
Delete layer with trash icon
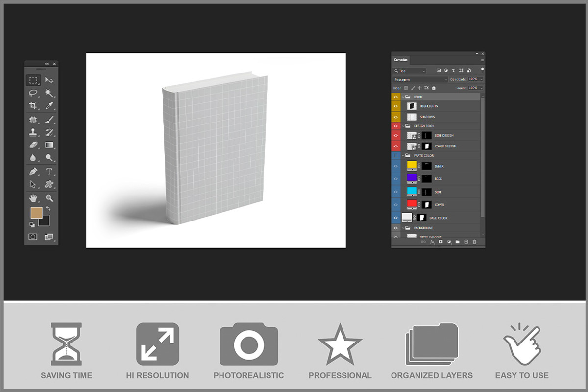coord(474,242)
